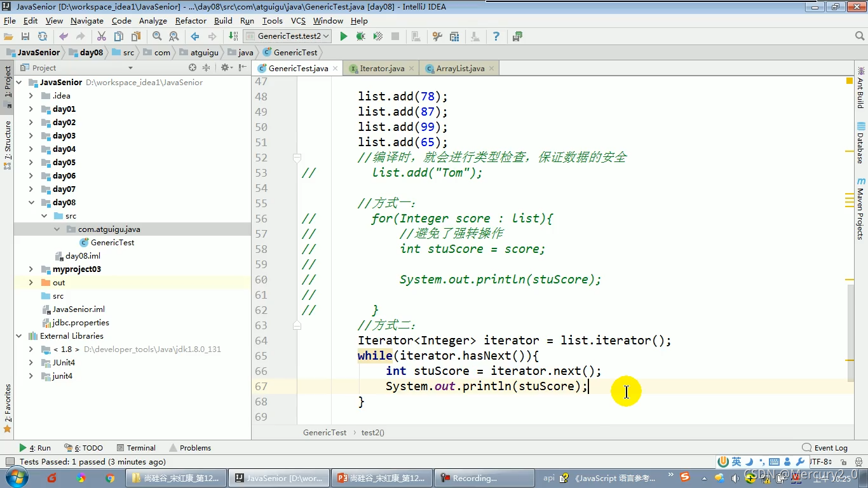The image size is (868, 488).
Task: Click the Find magnifier icon
Action: pos(157,36)
